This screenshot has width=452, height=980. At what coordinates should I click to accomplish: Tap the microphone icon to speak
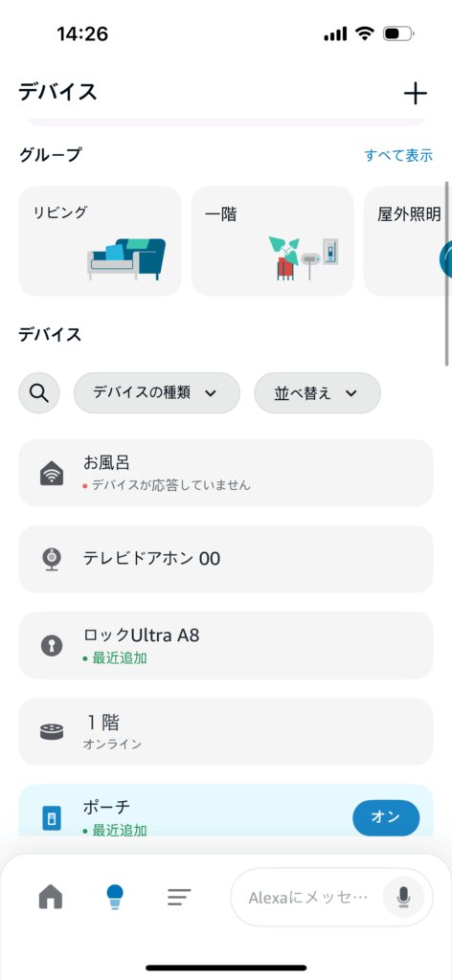[403, 898]
